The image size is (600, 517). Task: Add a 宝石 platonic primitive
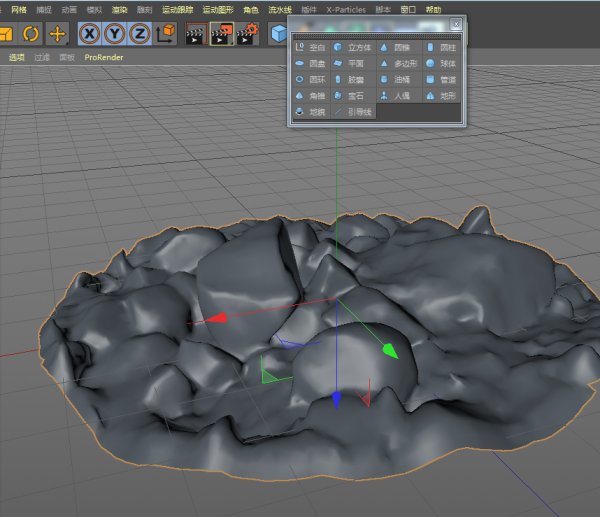coord(353,96)
